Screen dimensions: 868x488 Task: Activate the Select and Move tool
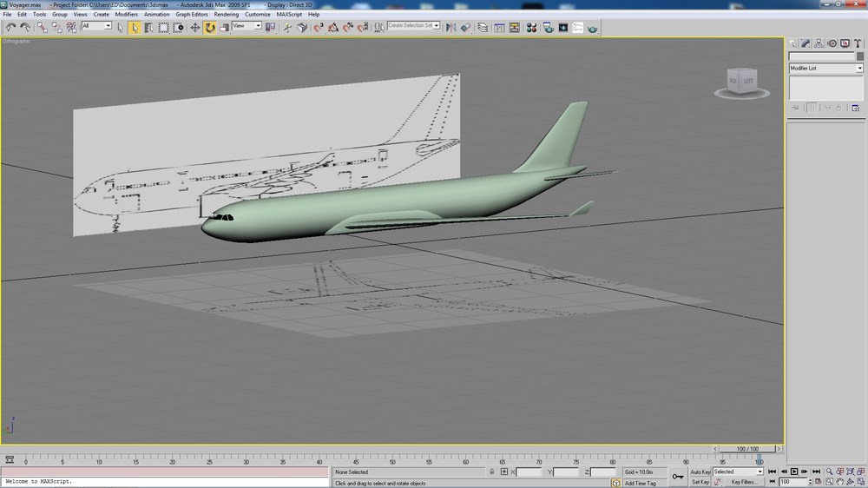(194, 27)
